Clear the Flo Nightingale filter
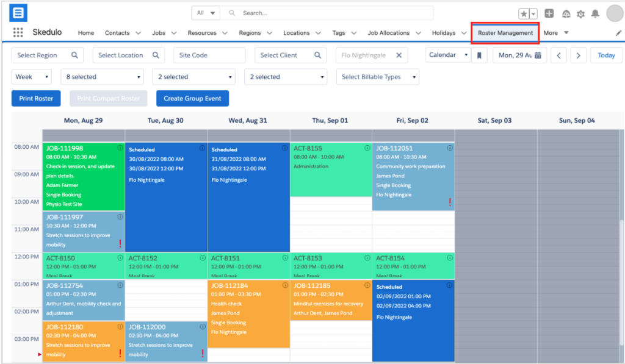The image size is (625, 364). [x=399, y=55]
